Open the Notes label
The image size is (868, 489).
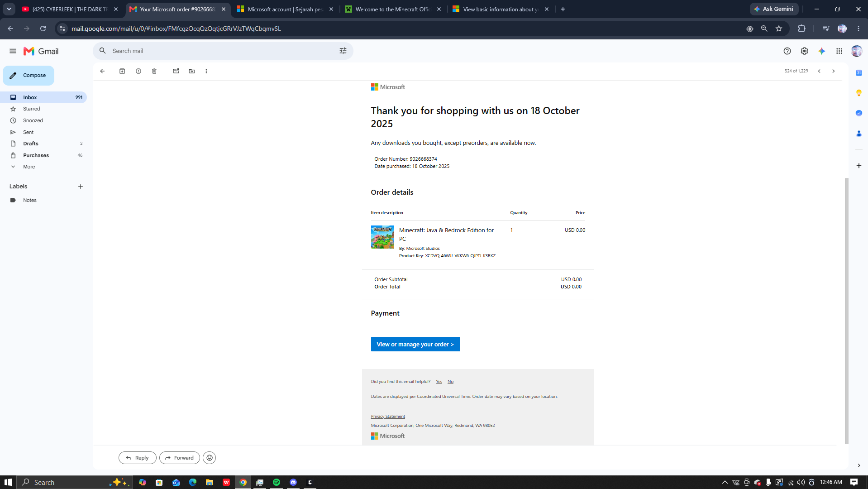[43, 200]
